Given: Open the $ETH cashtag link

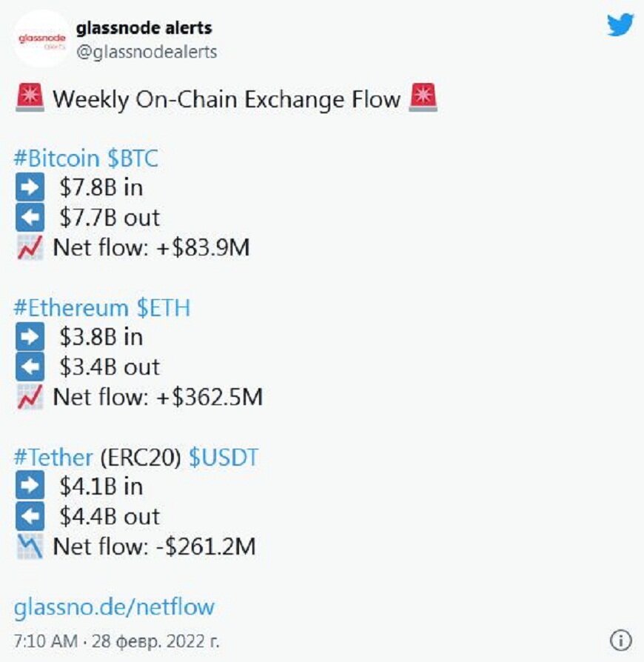Looking at the screenshot, I should (163, 308).
